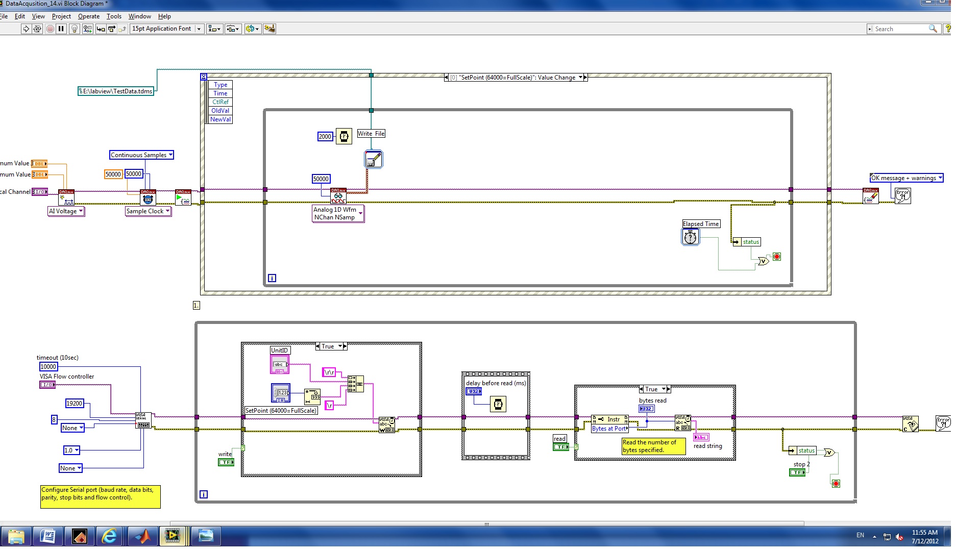The height and width of the screenshot is (551, 980).
Task: Select the VISA Write node
Action: tap(386, 425)
